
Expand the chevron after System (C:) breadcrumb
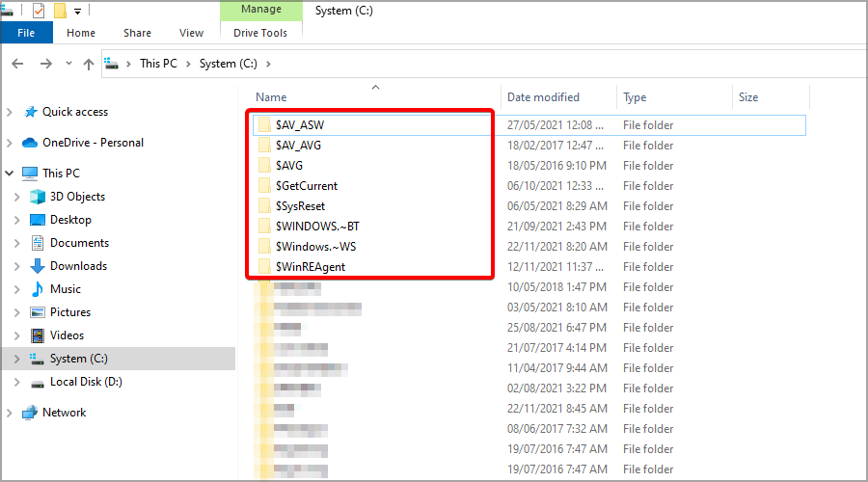[268, 64]
